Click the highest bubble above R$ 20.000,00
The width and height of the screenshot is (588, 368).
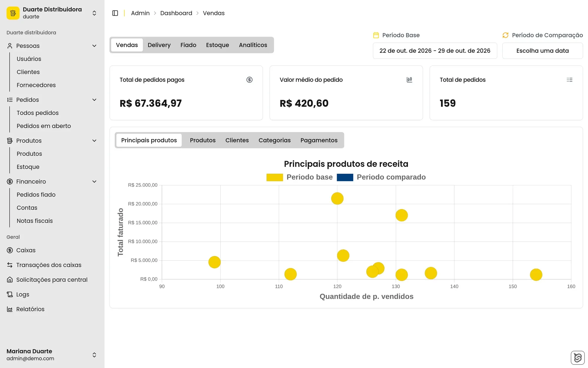(x=337, y=198)
